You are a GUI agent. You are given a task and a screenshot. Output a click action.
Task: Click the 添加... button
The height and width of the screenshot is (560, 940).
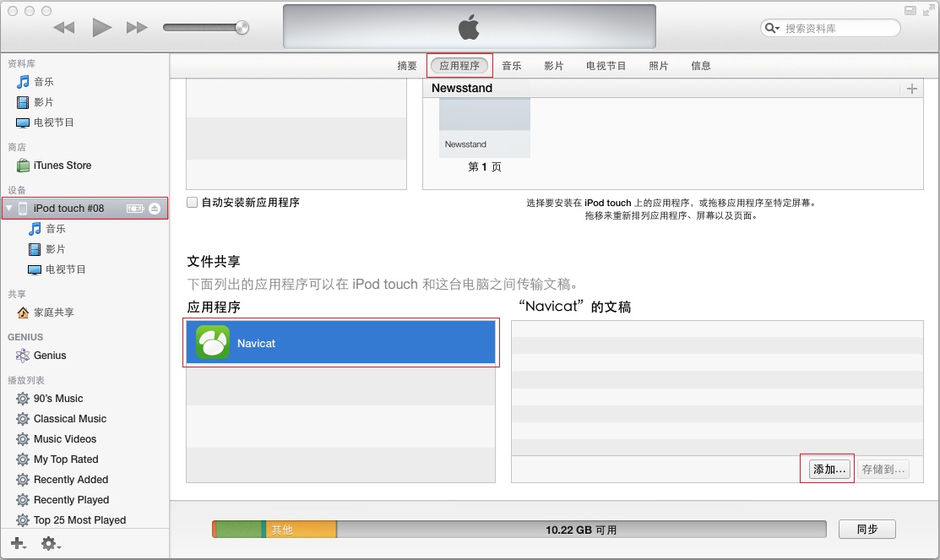829,470
